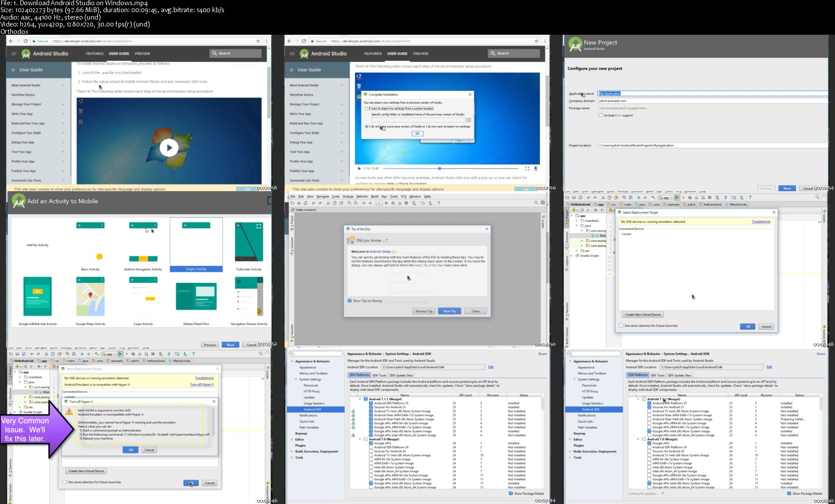The width and height of the screenshot is (835, 504).
Task: Click bookmark star in 00:00:58 browser frame
Action: click(x=258, y=41)
